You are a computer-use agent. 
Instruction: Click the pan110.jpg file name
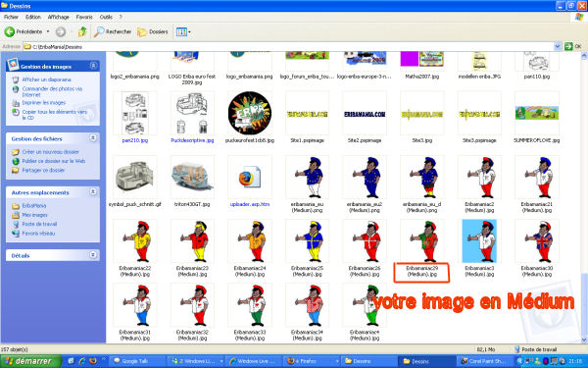[x=537, y=77]
